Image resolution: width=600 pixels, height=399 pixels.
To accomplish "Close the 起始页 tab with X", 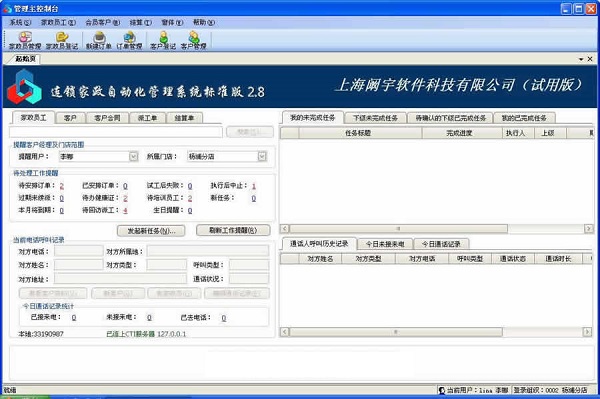I will coord(590,59).
